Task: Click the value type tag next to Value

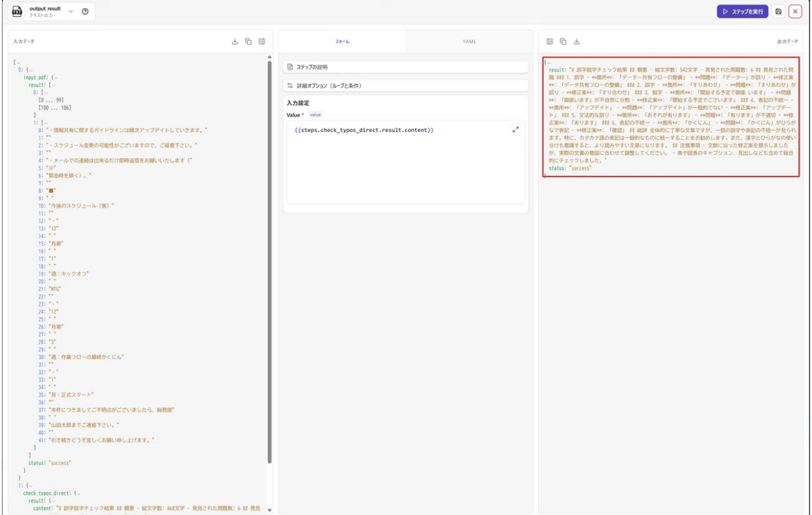Action: pos(315,114)
